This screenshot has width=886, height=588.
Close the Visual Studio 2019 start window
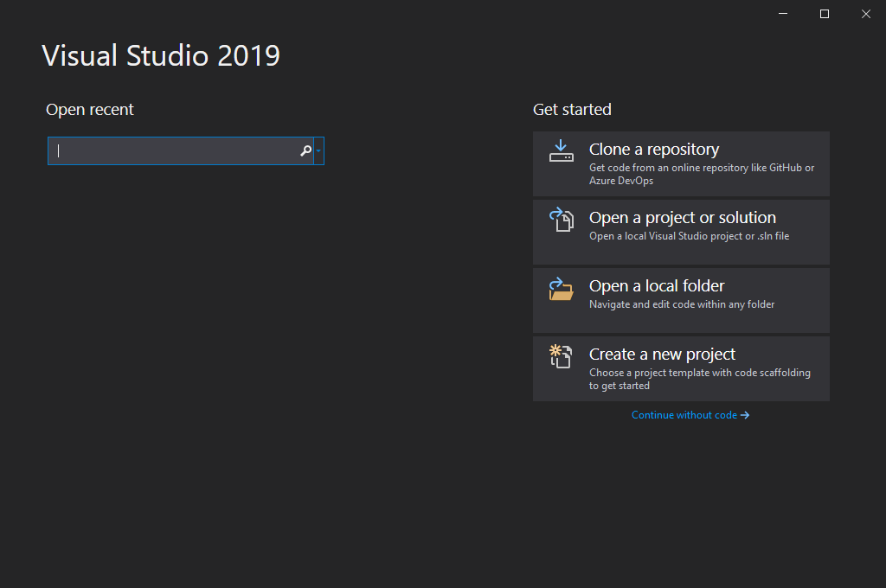[x=866, y=14]
